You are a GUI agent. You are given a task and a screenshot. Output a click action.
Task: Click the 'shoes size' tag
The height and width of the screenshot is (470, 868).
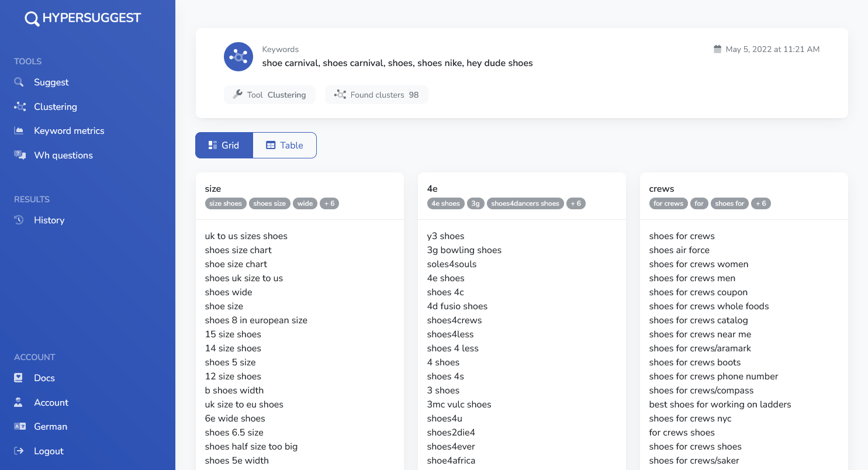[x=269, y=203]
